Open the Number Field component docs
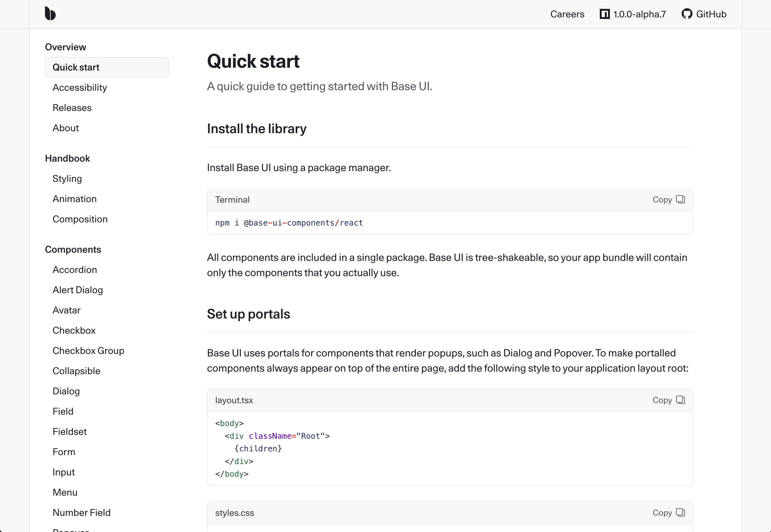 [82, 513]
